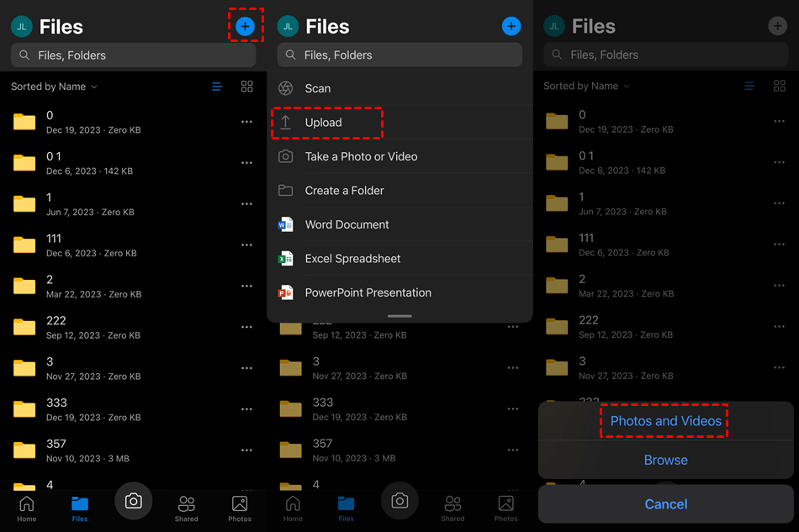This screenshot has width=799, height=532.
Task: Open JL account avatar in left screen
Action: [21, 26]
